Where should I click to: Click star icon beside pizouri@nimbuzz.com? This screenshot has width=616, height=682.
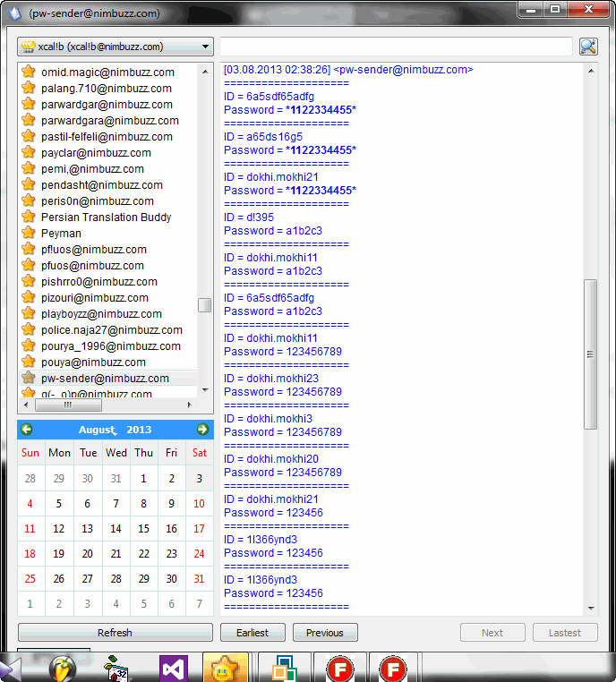click(x=29, y=297)
